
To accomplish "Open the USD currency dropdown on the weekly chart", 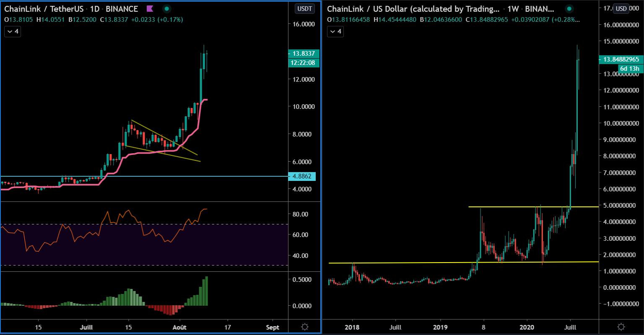I will click(x=621, y=9).
